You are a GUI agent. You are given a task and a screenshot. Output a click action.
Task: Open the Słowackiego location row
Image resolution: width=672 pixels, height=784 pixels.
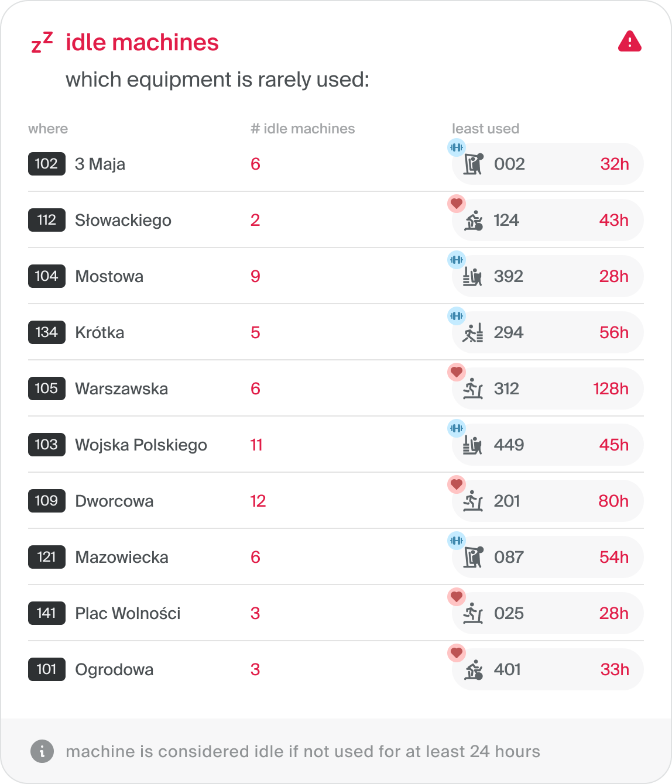pyautogui.click(x=336, y=220)
